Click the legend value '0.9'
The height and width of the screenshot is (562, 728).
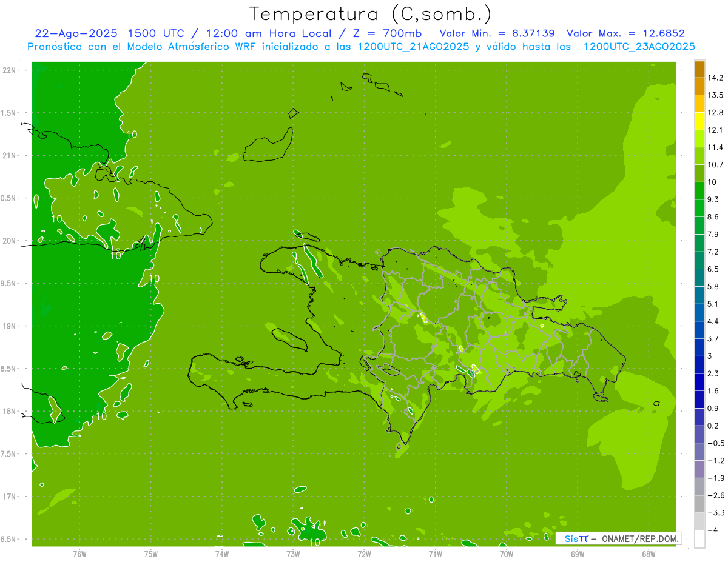[713, 408]
